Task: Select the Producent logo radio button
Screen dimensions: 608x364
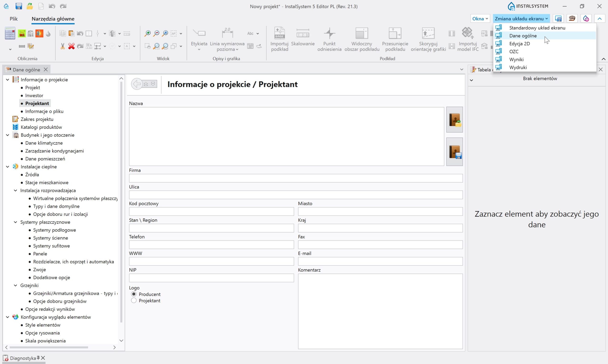Action: [x=134, y=294]
